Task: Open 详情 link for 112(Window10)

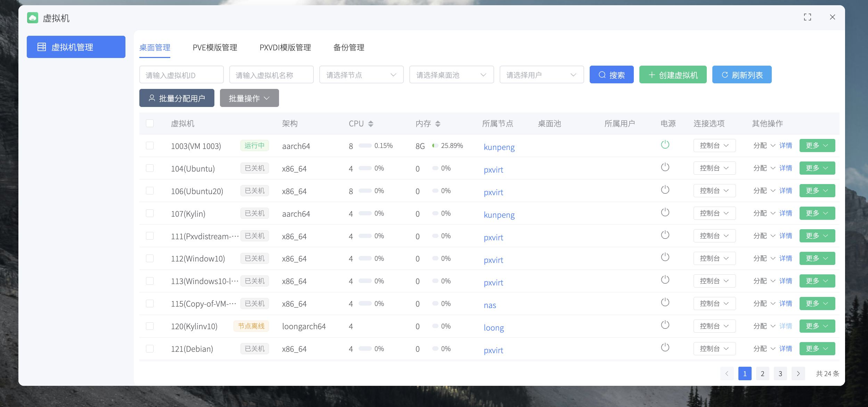Action: coord(786,258)
